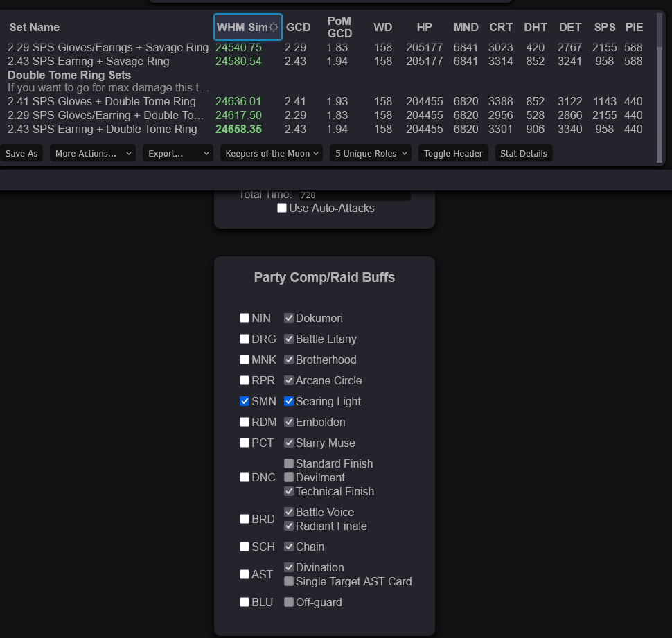The height and width of the screenshot is (638, 672).
Task: Enable the DNC job checkbox
Action: pos(245,477)
